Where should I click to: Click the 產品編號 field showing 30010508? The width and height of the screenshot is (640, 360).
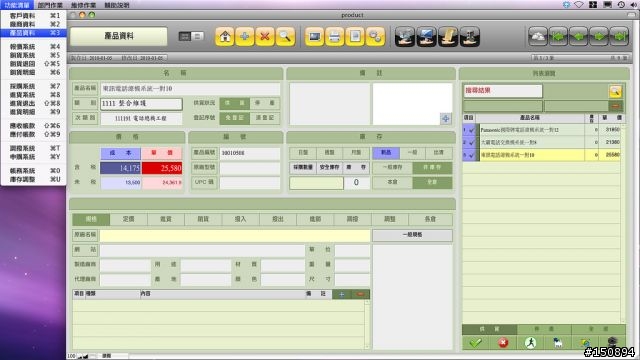coord(250,153)
